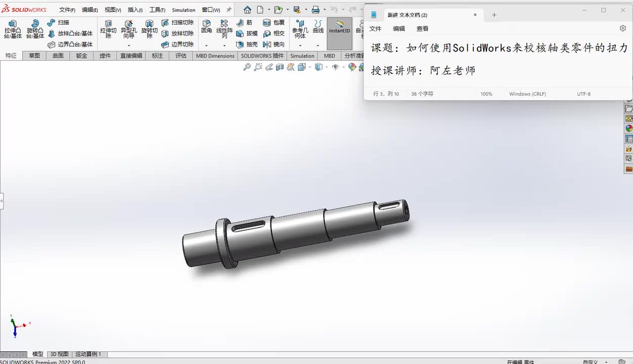Open the 编辑(E) menu in SolidWorks
Screen dimensions: 633x364
(x=90, y=10)
